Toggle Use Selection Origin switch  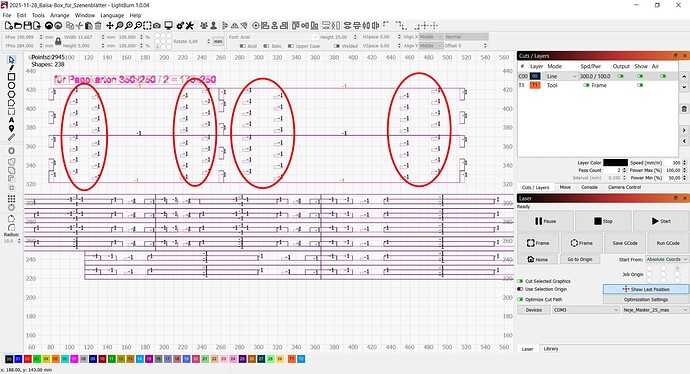pyautogui.click(x=521, y=289)
